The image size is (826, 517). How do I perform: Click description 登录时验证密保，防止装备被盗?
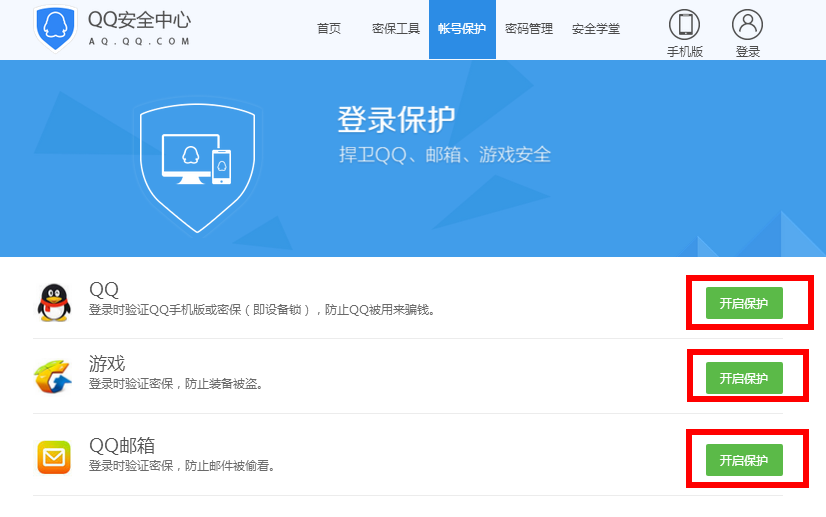pyautogui.click(x=175, y=384)
